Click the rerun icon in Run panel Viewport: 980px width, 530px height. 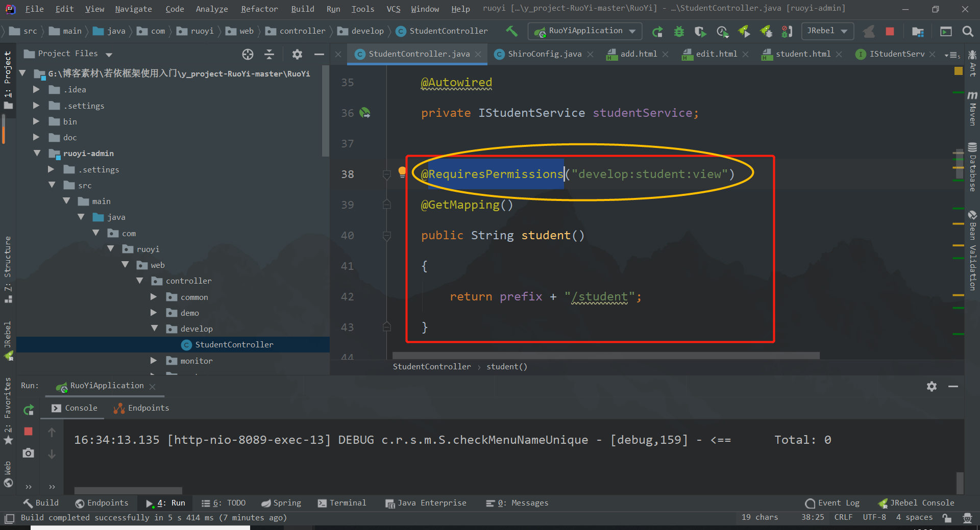[29, 410]
